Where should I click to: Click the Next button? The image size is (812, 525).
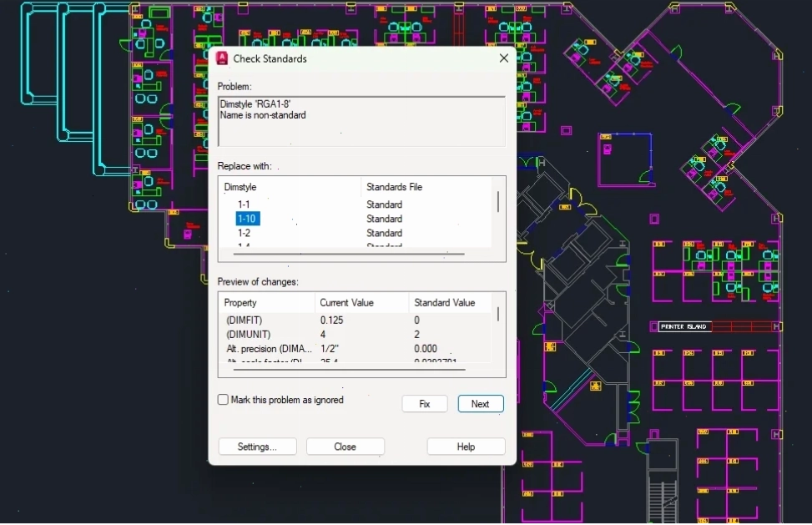click(x=481, y=404)
